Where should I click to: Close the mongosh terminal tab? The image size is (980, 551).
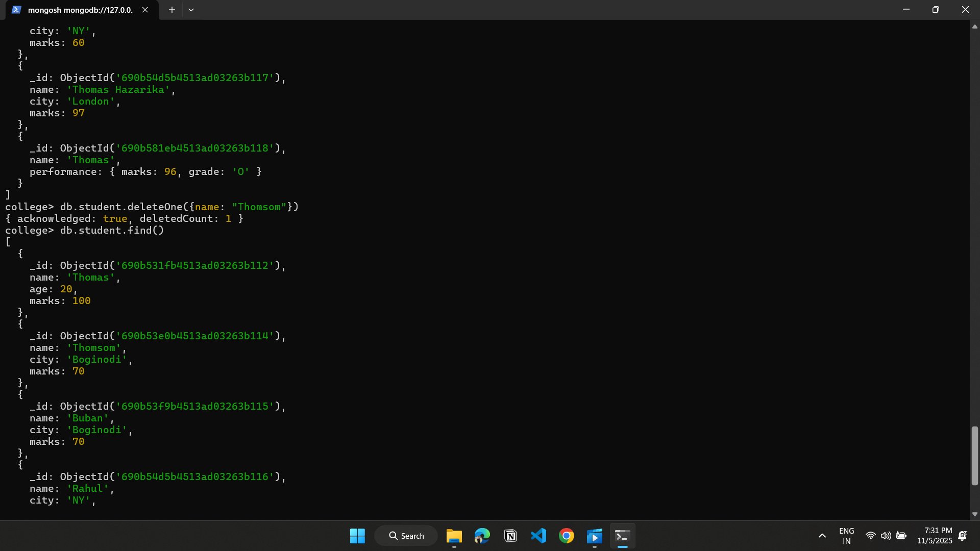pos(145,10)
